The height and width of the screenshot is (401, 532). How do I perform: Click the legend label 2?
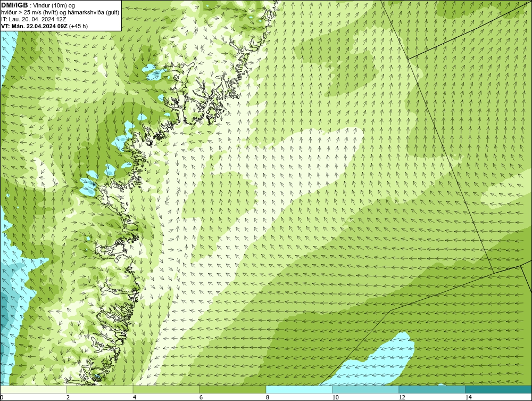click(68, 397)
